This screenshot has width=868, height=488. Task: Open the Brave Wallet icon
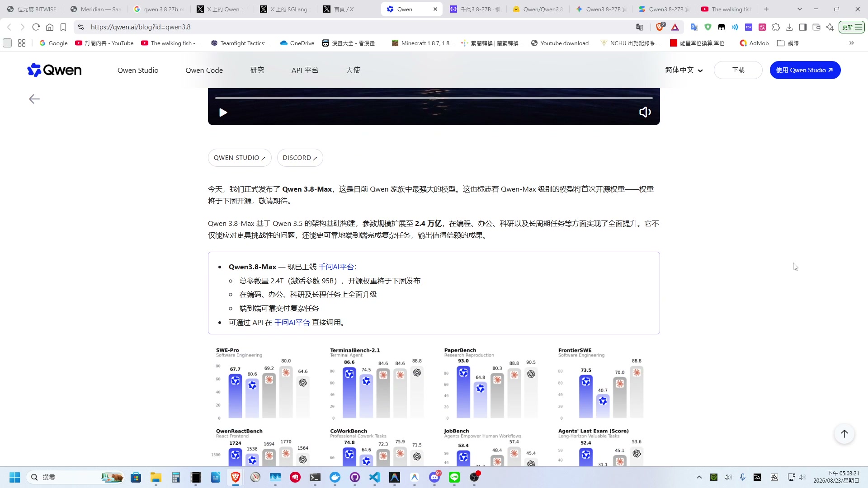816,27
